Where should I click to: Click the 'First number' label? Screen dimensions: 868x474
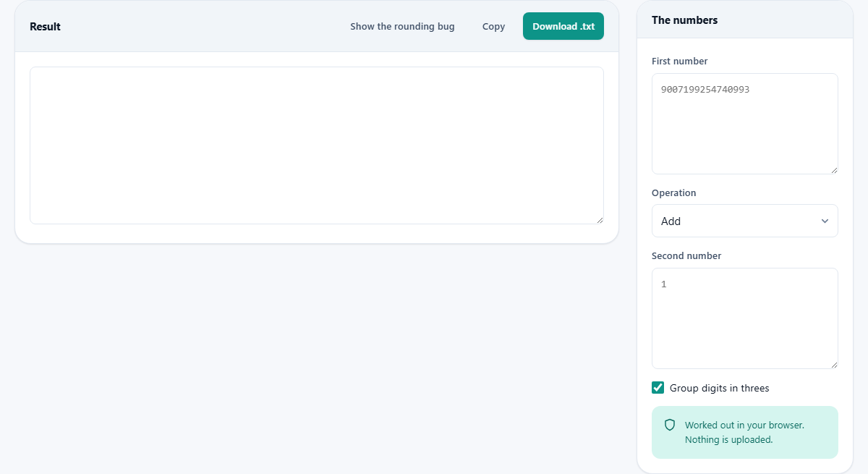680,62
